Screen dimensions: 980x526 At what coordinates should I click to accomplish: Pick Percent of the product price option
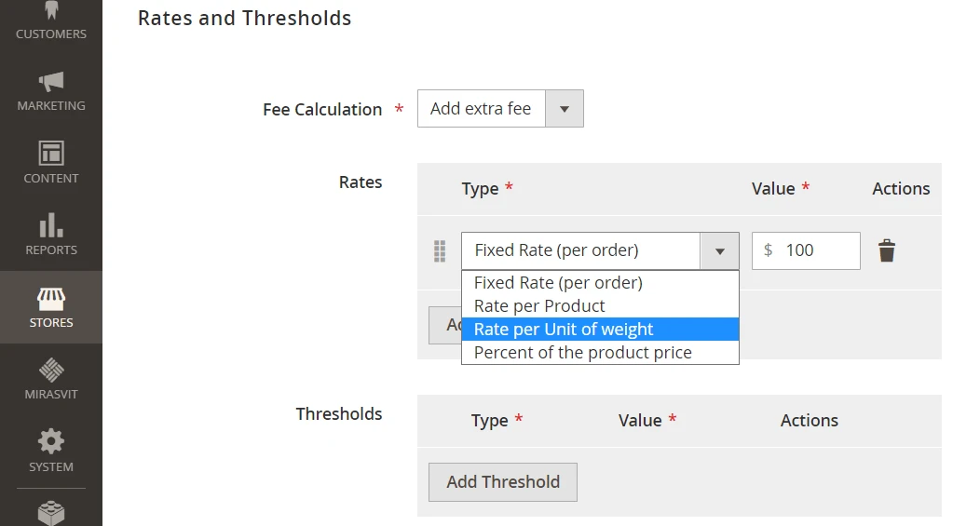pyautogui.click(x=582, y=353)
